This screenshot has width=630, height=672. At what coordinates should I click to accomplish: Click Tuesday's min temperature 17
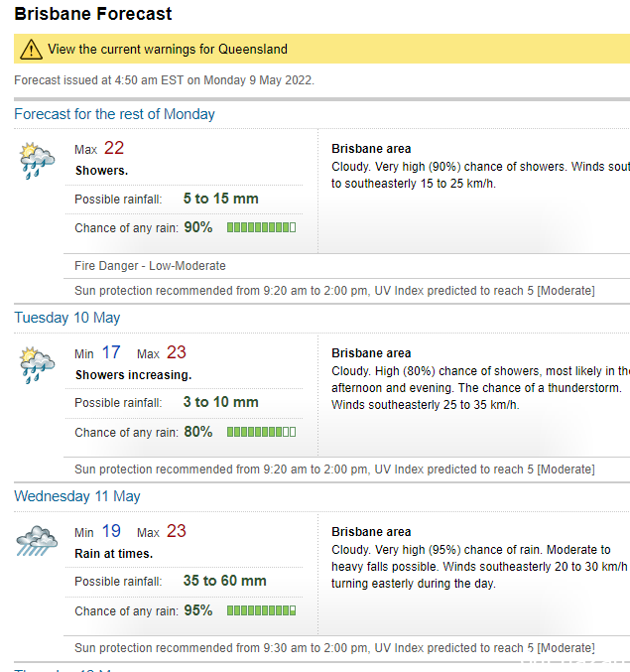point(111,352)
